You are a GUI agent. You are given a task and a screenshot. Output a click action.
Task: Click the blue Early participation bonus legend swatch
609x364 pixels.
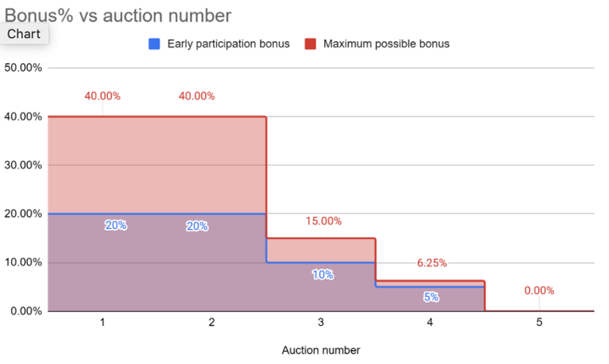click(154, 44)
